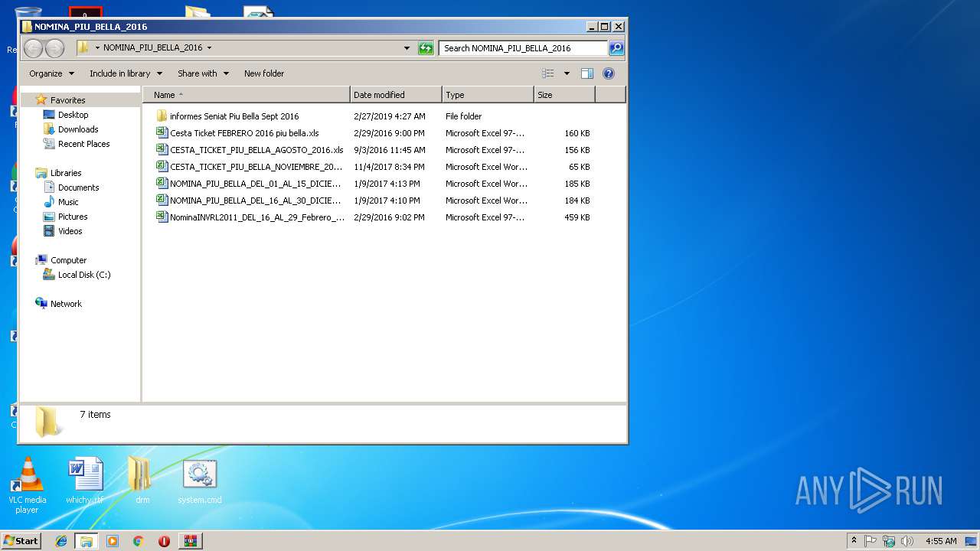Click the 7 items details pane text
The width and height of the screenshot is (980, 551).
click(x=95, y=415)
